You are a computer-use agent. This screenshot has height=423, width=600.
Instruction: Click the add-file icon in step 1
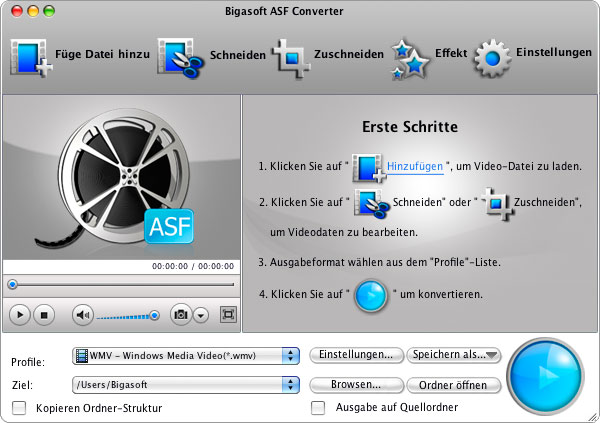click(369, 168)
